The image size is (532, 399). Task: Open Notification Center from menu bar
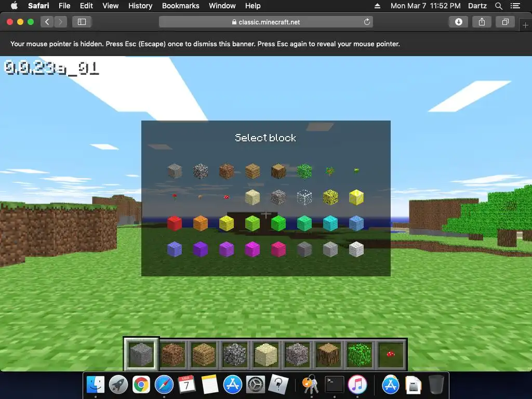[x=515, y=6]
